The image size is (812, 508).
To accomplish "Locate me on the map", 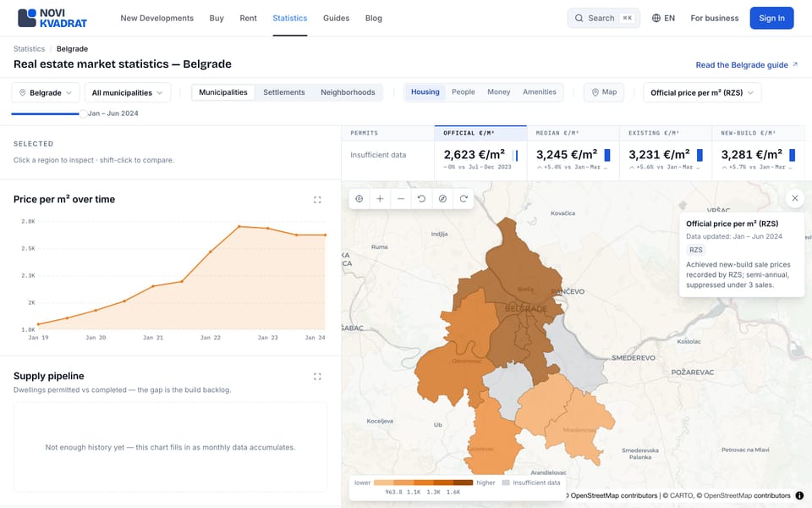I will coord(359,198).
